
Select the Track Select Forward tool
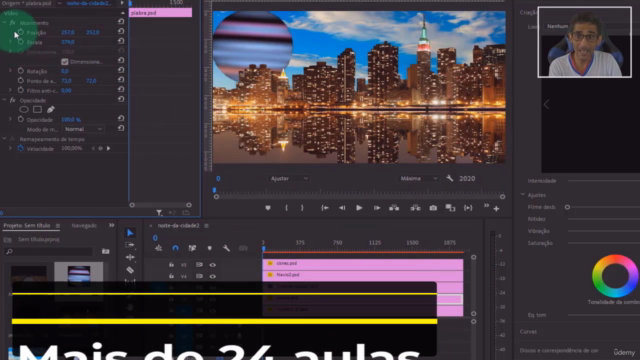(x=130, y=245)
